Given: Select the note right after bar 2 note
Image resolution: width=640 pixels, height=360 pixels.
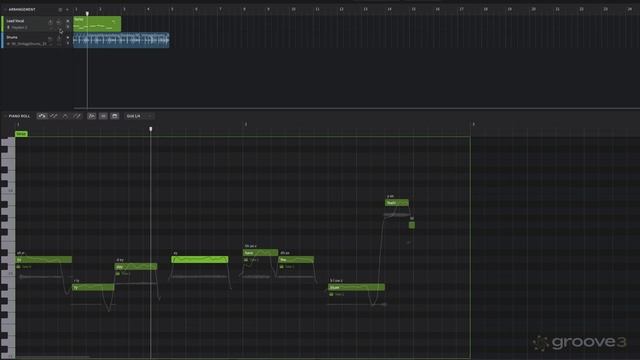Looking at the screenshot, I should tap(296, 260).
